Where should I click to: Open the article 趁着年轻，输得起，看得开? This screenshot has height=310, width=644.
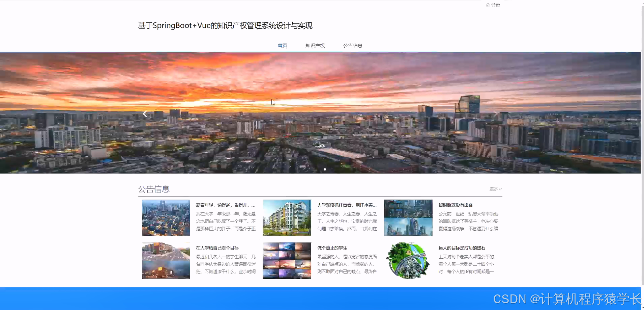coord(225,205)
